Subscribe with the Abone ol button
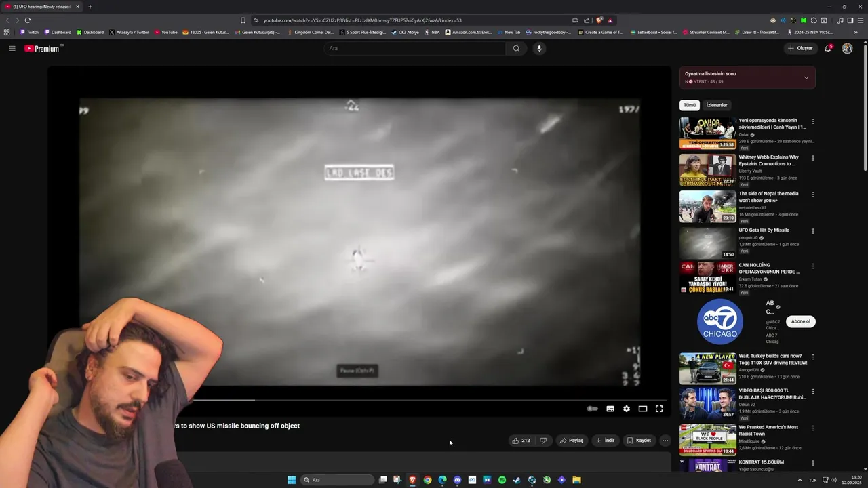 click(801, 321)
